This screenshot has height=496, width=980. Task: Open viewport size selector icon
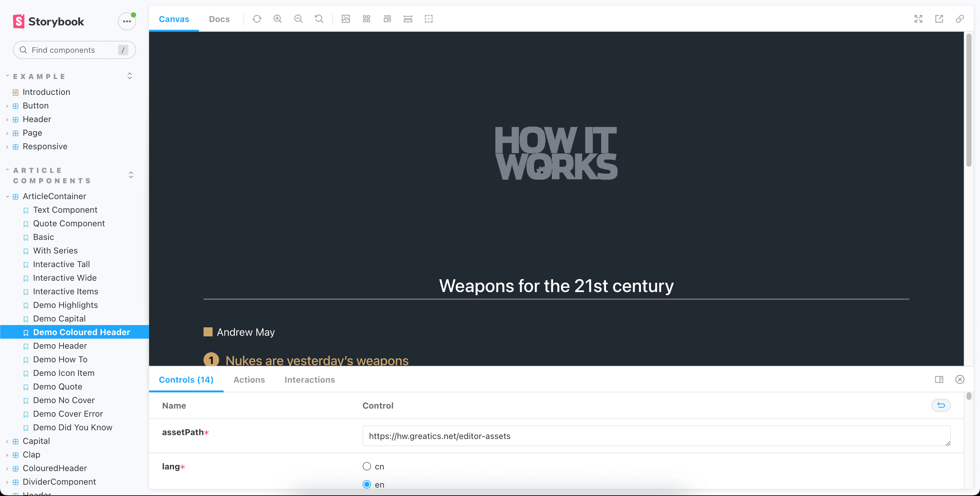click(387, 19)
